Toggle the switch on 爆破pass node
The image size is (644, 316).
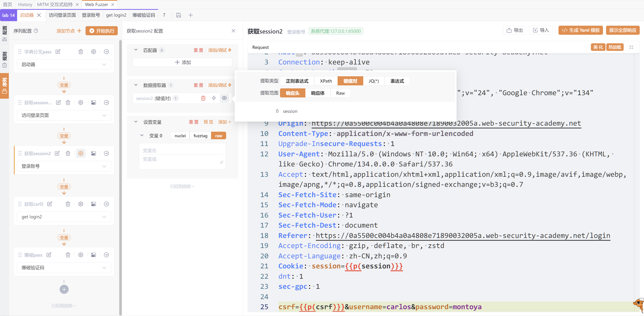click(94, 255)
